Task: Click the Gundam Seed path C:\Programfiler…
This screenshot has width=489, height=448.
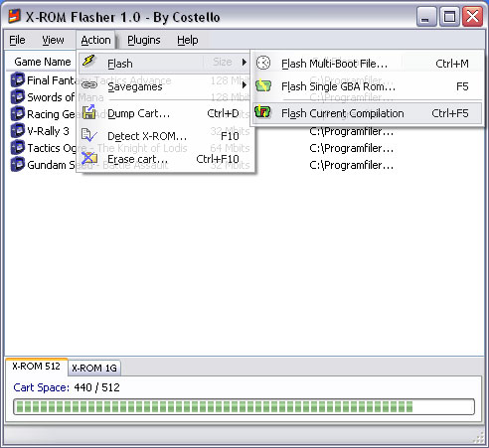Action: (x=351, y=165)
